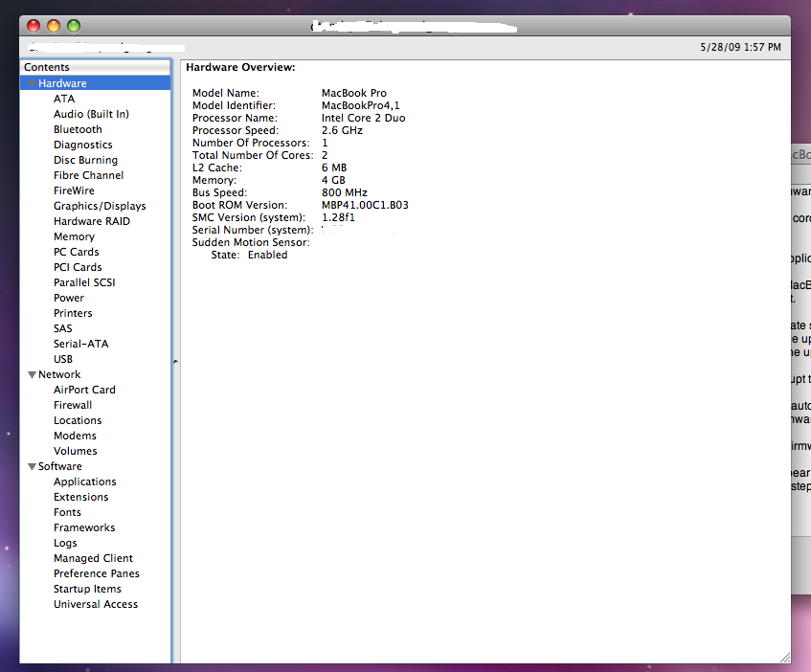Image resolution: width=811 pixels, height=672 pixels.
Task: Open Audio (Built In) details
Action: click(x=91, y=114)
